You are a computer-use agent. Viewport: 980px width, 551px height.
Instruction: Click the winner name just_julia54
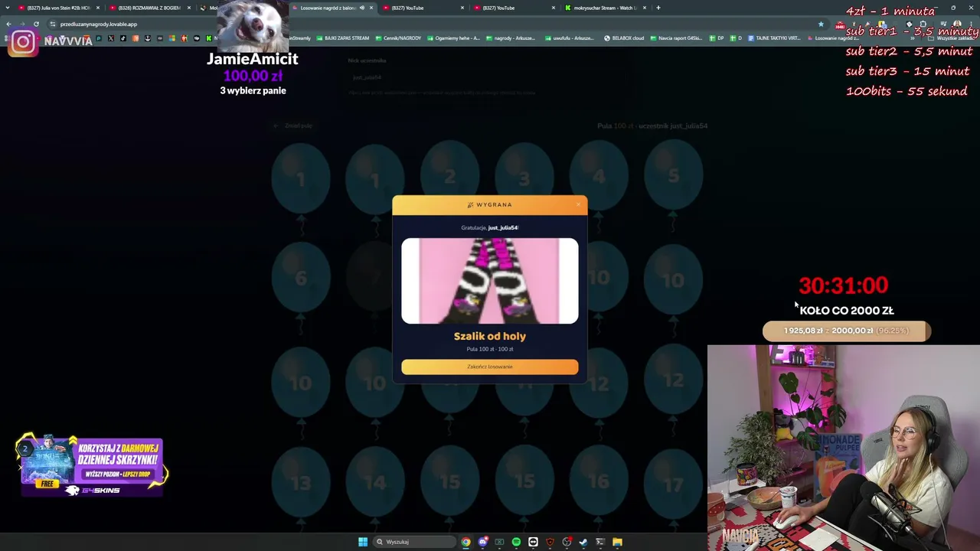pyautogui.click(x=503, y=227)
